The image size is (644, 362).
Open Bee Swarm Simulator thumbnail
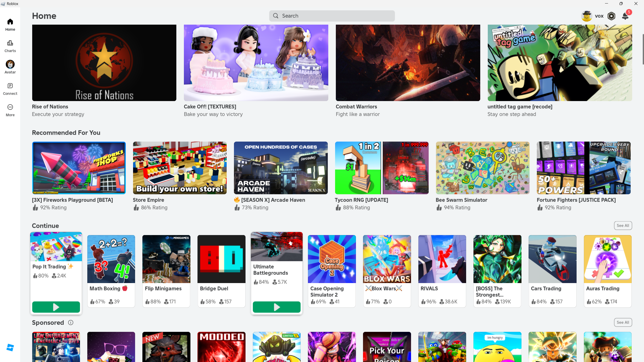482,168
